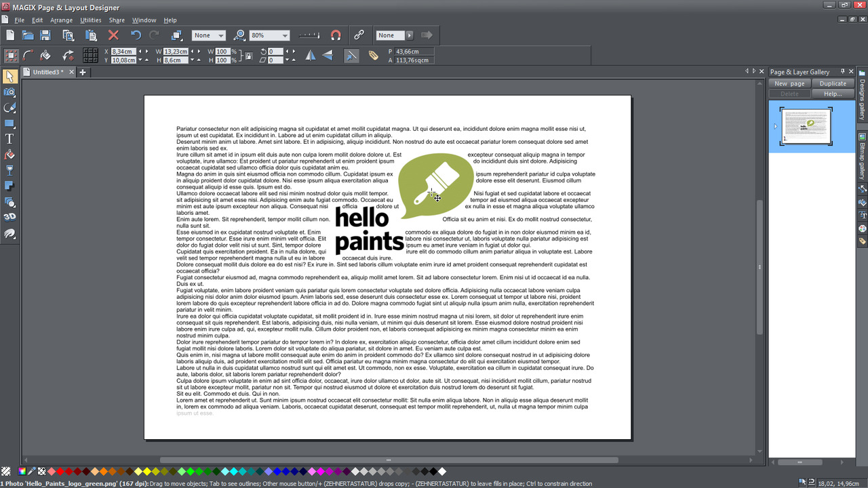Select the Selector arrow tool

click(9, 77)
